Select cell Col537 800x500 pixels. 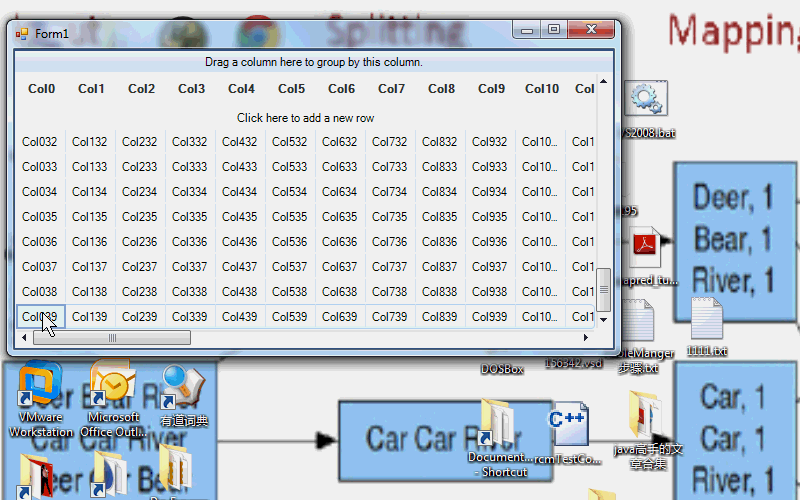coord(289,266)
